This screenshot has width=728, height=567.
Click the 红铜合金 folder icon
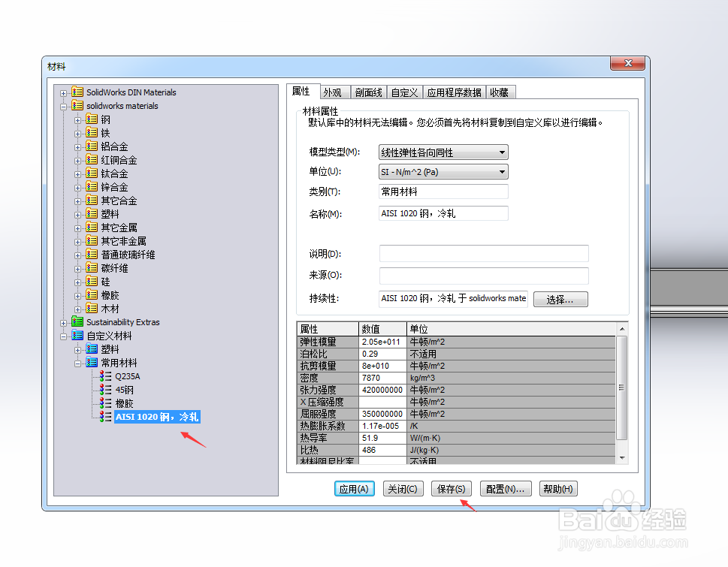click(x=92, y=160)
